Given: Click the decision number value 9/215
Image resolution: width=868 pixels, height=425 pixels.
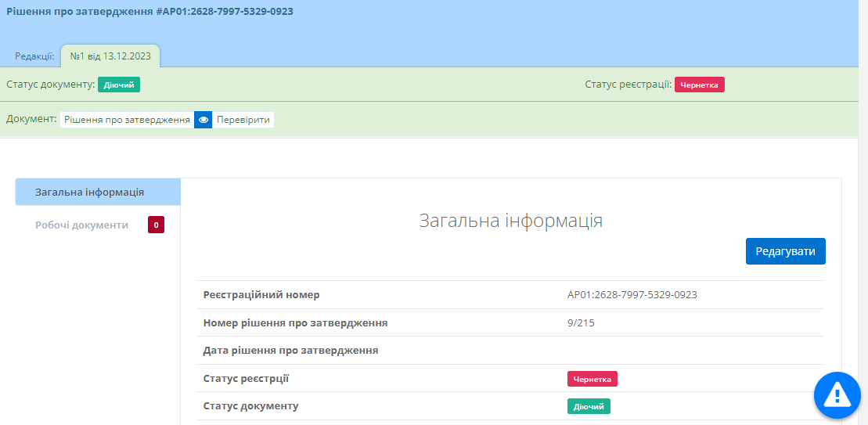Looking at the screenshot, I should [x=581, y=322].
